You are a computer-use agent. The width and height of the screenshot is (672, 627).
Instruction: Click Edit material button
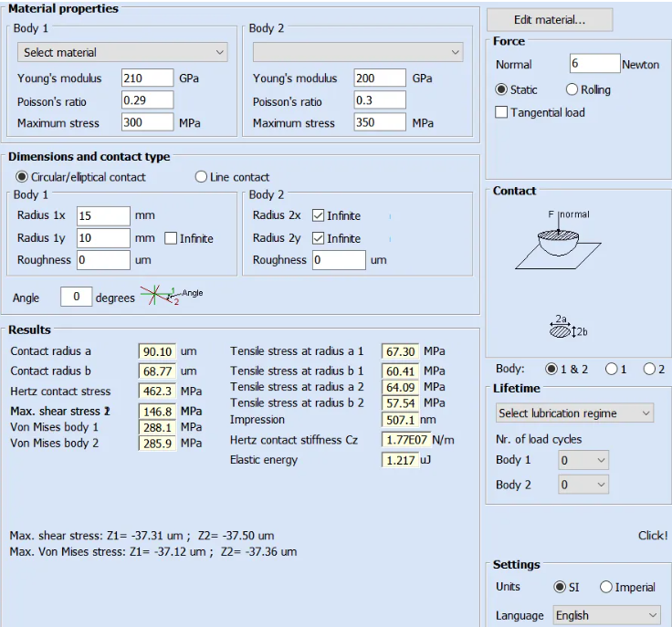tap(550, 20)
